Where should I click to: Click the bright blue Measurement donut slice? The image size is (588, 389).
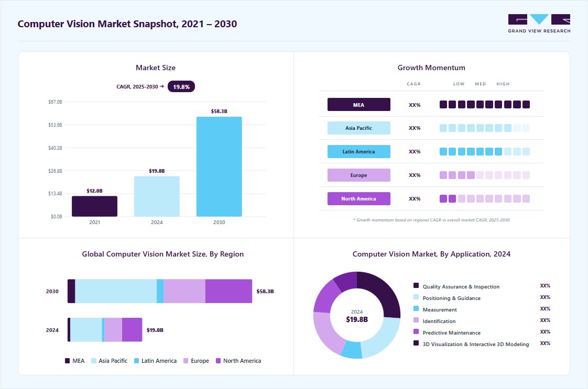352,350
